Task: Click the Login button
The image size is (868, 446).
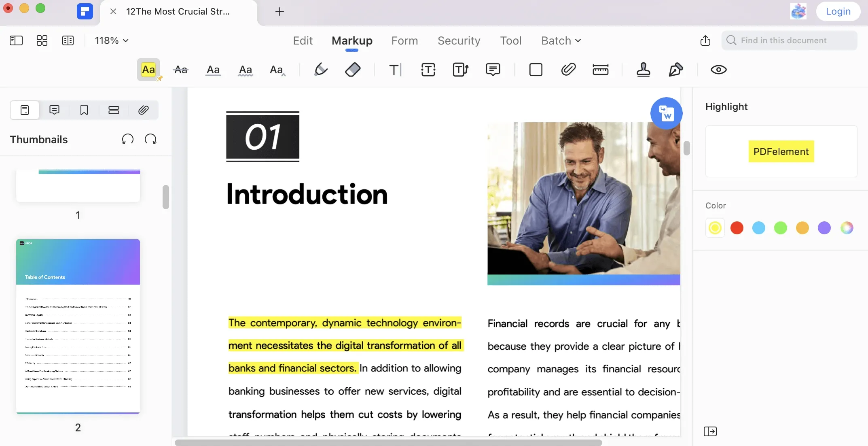Action: 838,11
